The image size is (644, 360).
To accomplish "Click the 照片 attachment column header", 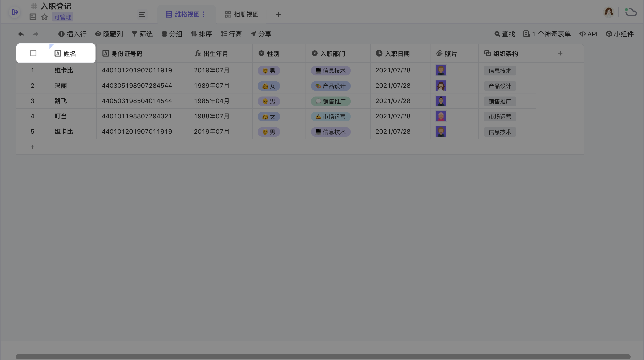I will pos(454,53).
